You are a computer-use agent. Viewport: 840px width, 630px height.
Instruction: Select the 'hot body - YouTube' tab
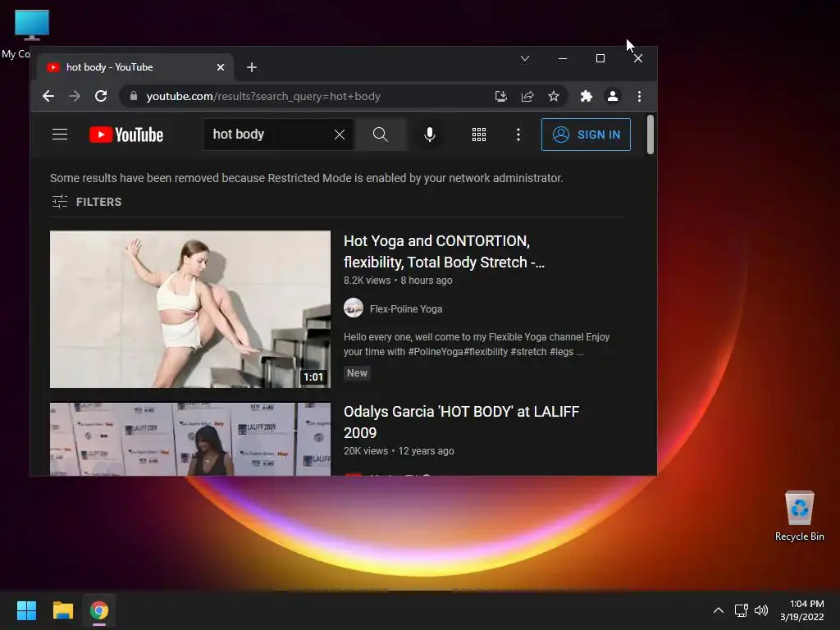[x=135, y=67]
